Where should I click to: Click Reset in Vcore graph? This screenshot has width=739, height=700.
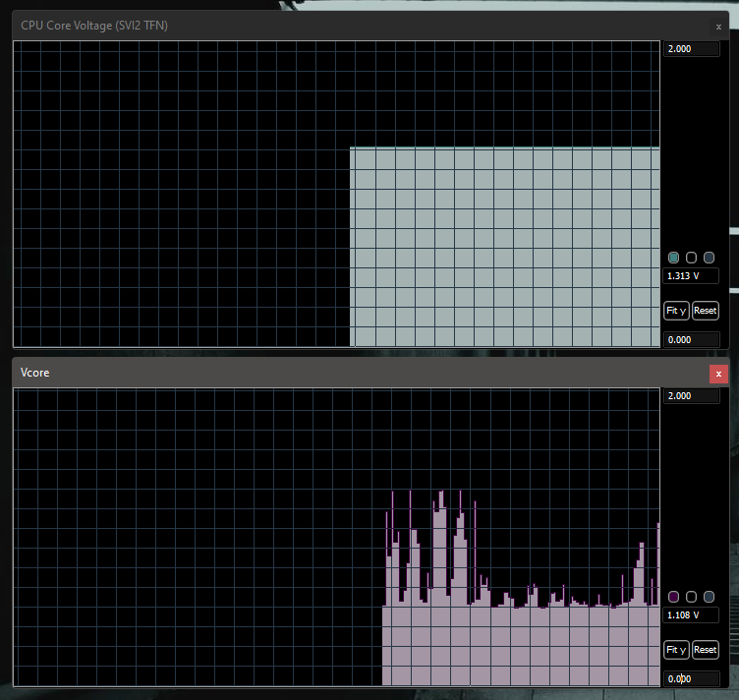click(x=705, y=650)
